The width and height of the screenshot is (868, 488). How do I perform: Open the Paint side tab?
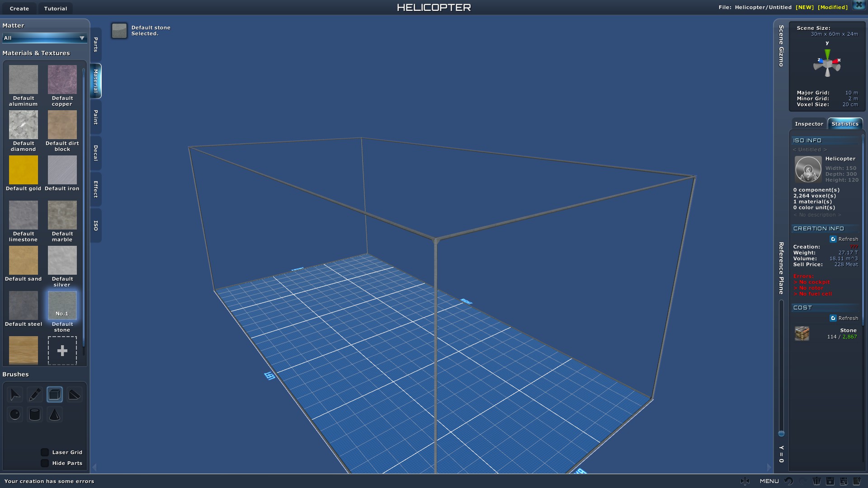(x=96, y=117)
